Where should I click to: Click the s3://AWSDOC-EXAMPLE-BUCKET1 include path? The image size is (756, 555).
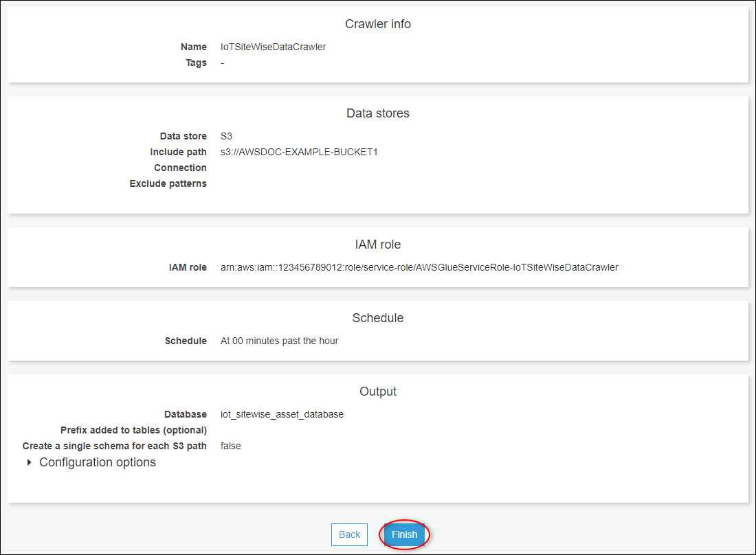(x=299, y=152)
